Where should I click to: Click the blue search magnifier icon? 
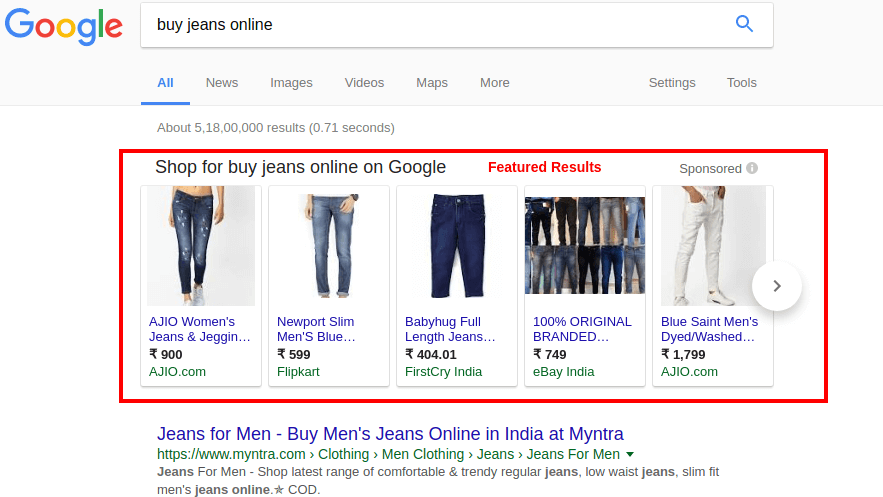tap(744, 24)
